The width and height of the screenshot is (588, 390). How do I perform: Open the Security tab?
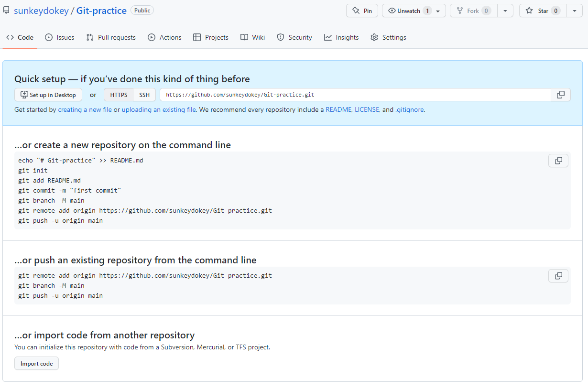pos(294,37)
